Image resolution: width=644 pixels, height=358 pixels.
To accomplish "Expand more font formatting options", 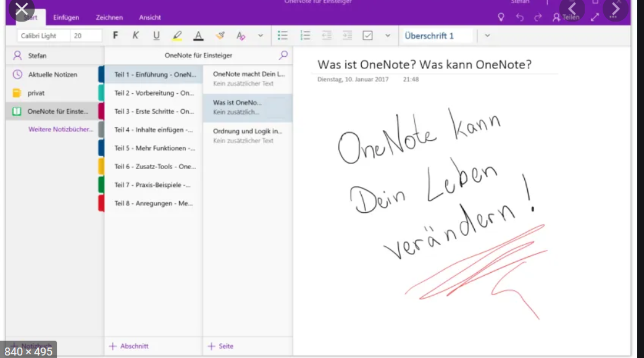I will point(261,36).
